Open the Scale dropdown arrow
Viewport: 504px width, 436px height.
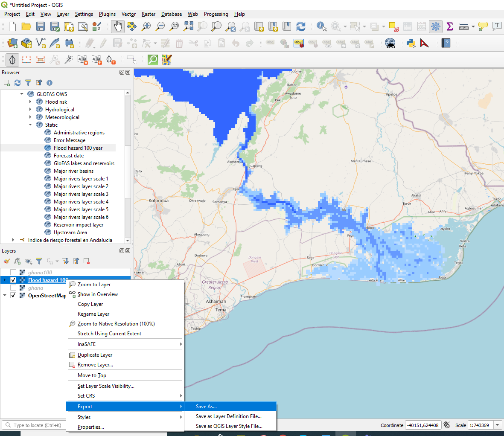tap(497, 425)
